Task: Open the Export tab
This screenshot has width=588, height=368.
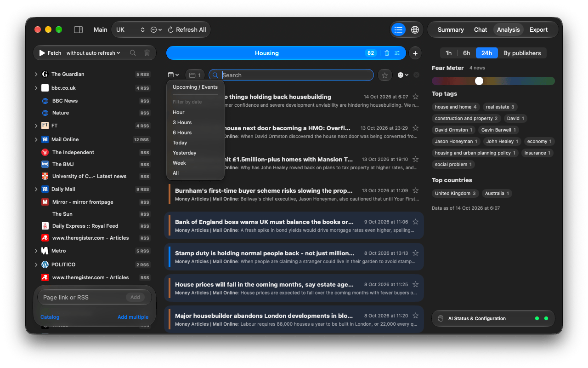Action: 538,29
